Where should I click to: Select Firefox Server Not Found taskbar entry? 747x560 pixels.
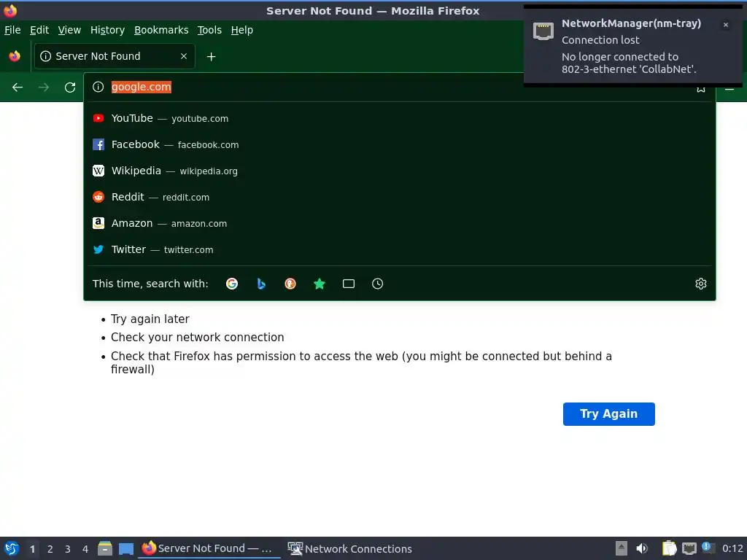(x=209, y=548)
